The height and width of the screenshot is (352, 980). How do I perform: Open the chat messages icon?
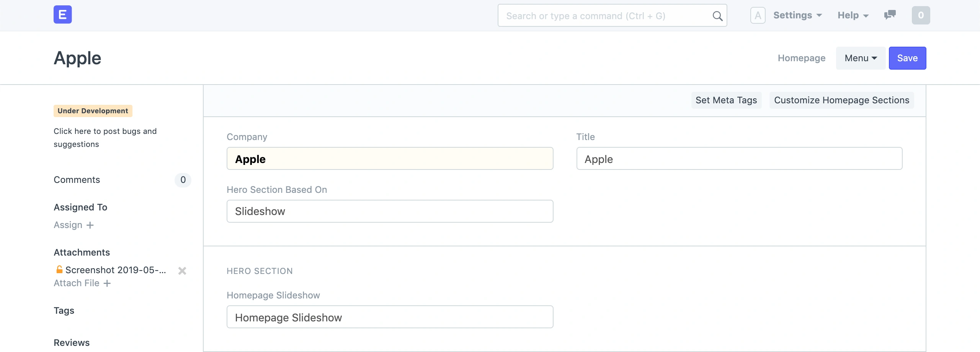[x=890, y=15]
